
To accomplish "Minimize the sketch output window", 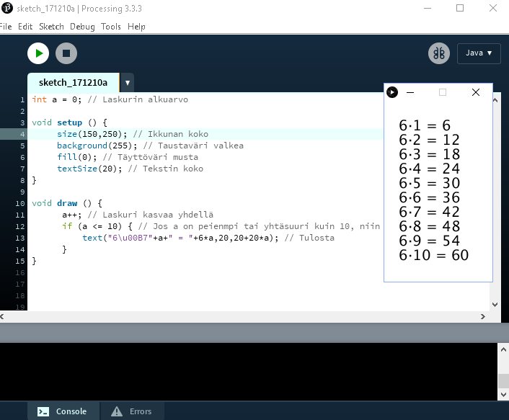I will coord(410,92).
